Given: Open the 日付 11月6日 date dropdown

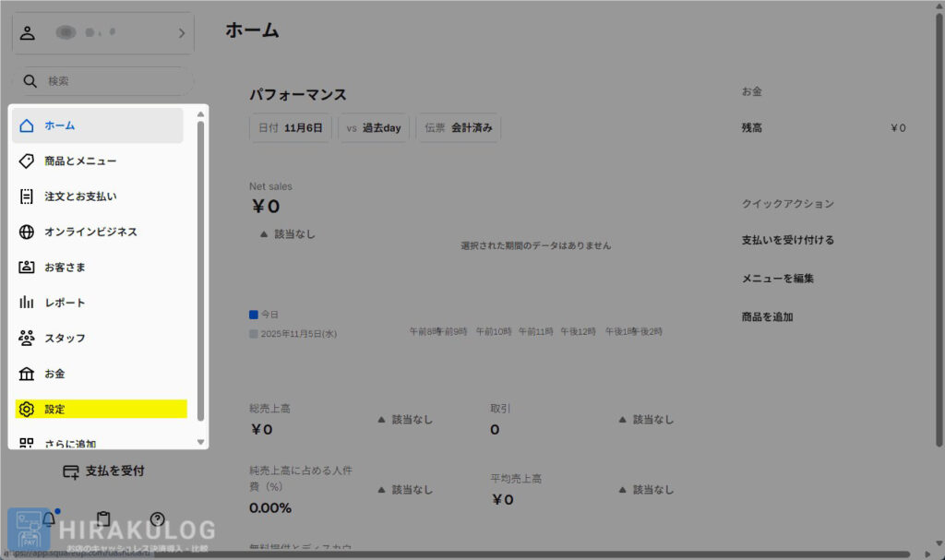Looking at the screenshot, I should (291, 128).
